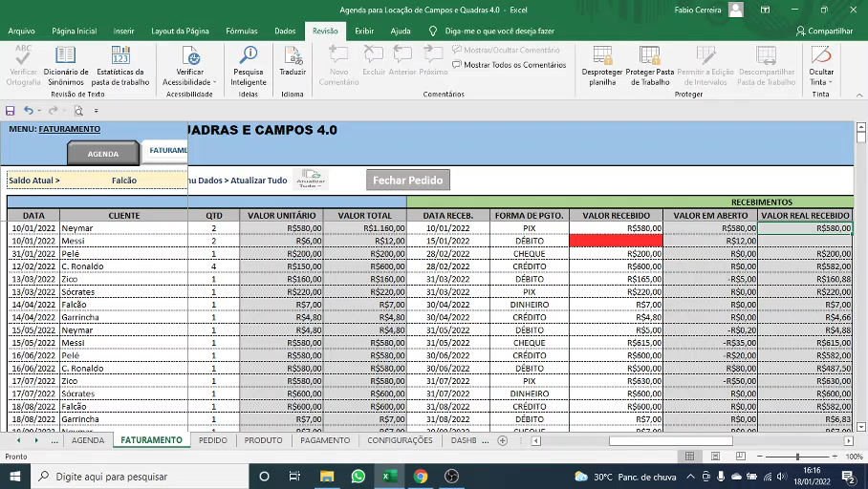The height and width of the screenshot is (489, 868).
Task: Open Google Chrome from taskbar
Action: pos(421,477)
